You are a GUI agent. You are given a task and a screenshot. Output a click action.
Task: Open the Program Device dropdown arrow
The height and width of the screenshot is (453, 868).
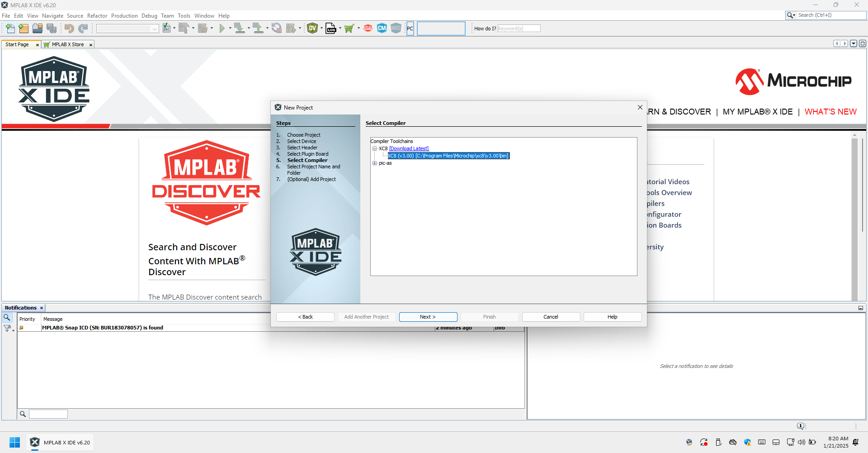point(249,29)
